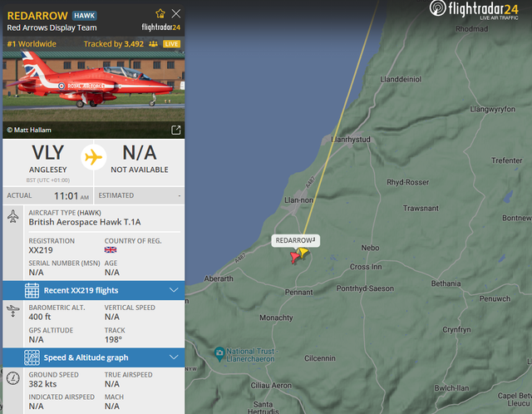Select the yellow aircraft marker on map
Viewport: 532px width, 414px height.
pyautogui.click(x=303, y=253)
